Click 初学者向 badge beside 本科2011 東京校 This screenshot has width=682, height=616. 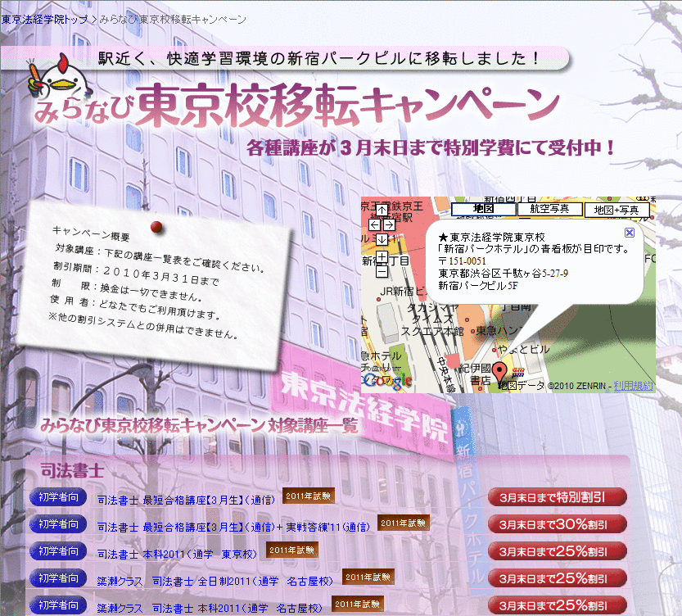click(x=58, y=551)
